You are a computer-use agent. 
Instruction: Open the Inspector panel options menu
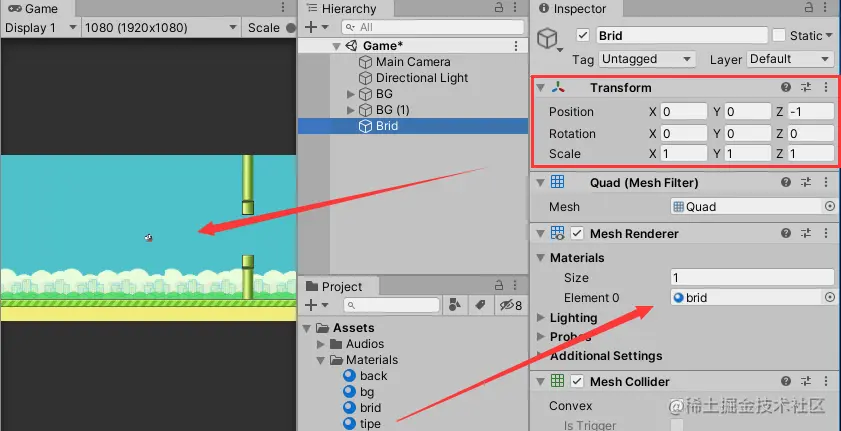(827, 8)
